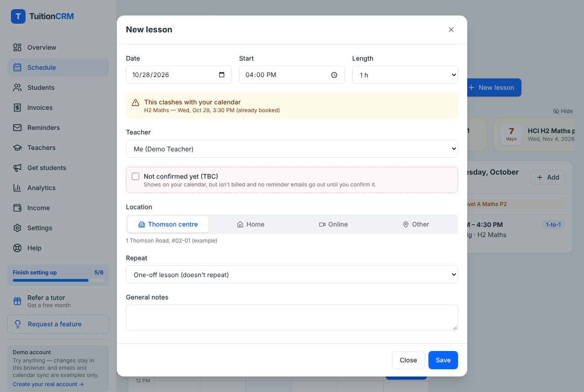This screenshot has width=584, height=392.
Task: Choose Home as the lesson location
Action: pyautogui.click(x=250, y=224)
